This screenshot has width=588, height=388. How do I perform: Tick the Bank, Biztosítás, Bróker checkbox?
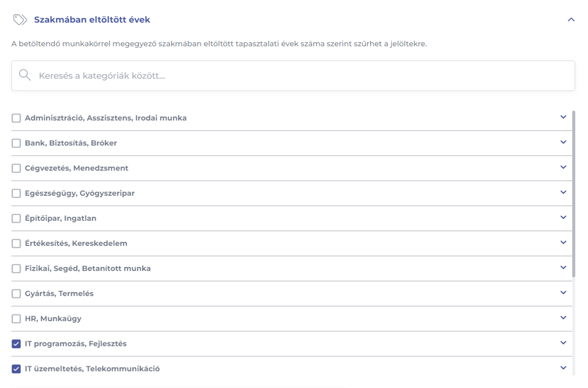click(x=16, y=143)
